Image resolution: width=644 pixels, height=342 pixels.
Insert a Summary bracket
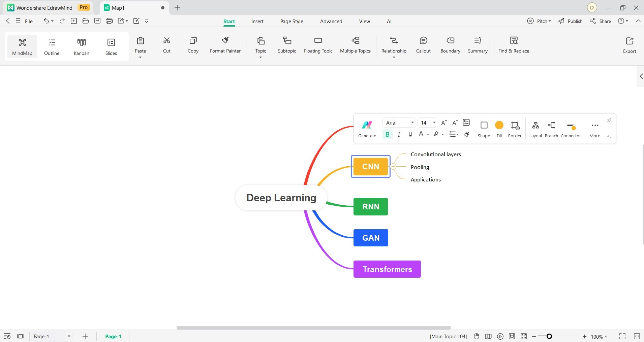point(478,45)
